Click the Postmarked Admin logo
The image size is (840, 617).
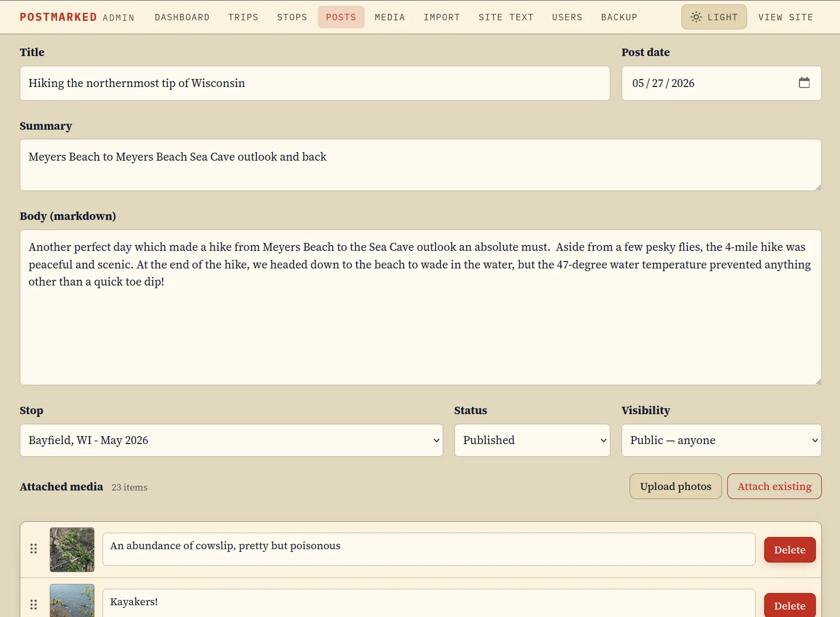point(77,17)
